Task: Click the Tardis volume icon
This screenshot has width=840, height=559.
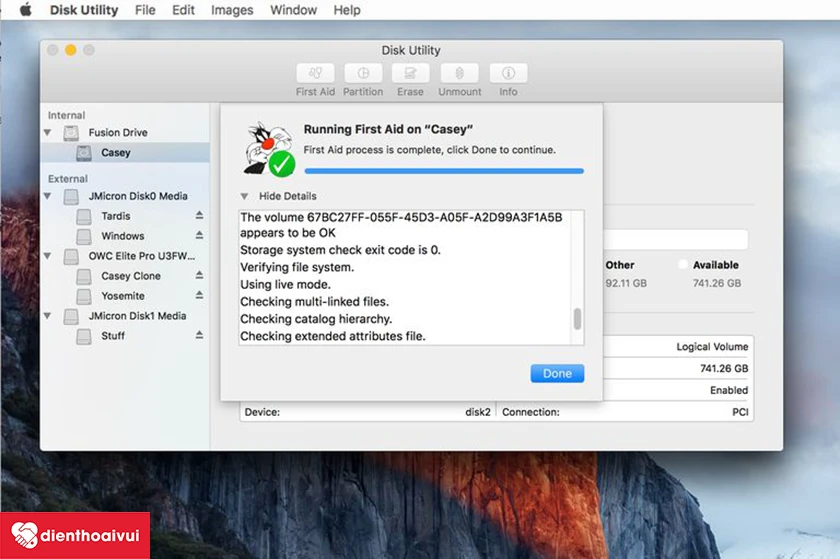Action: click(x=84, y=216)
